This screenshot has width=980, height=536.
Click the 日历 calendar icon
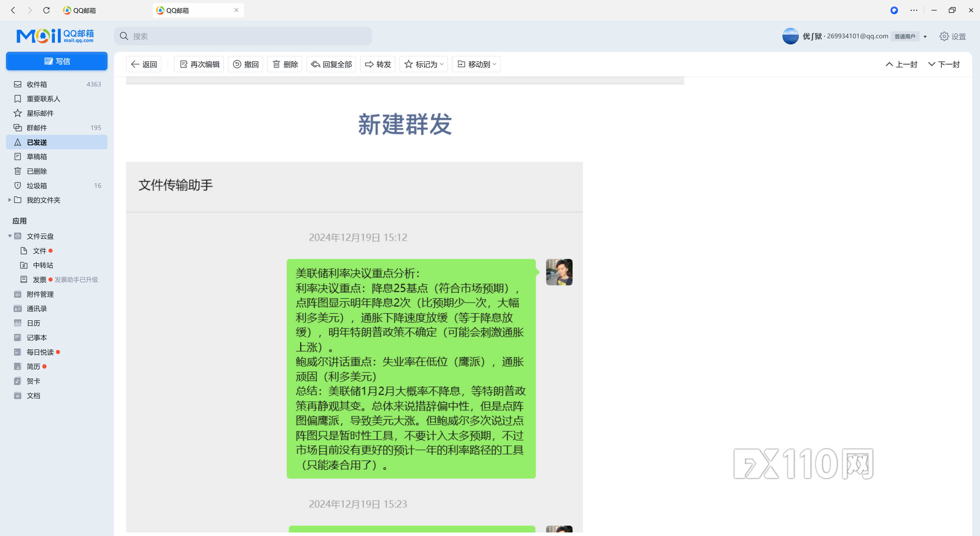[x=18, y=323]
